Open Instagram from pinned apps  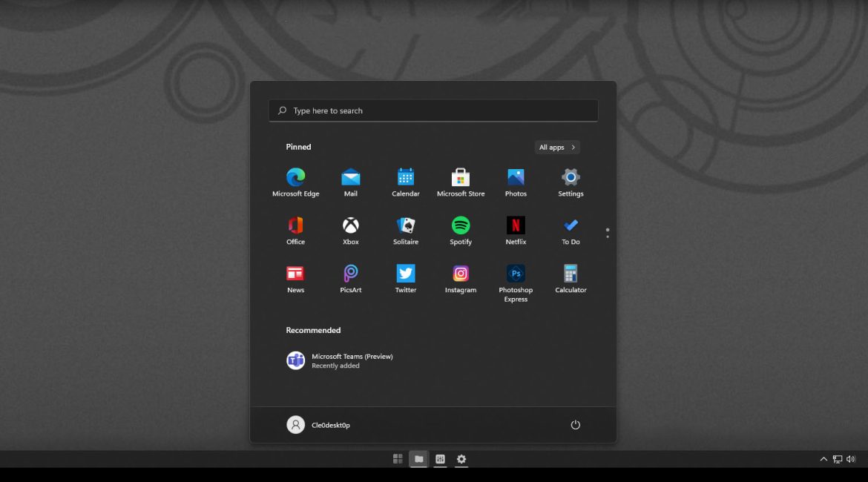point(461,274)
